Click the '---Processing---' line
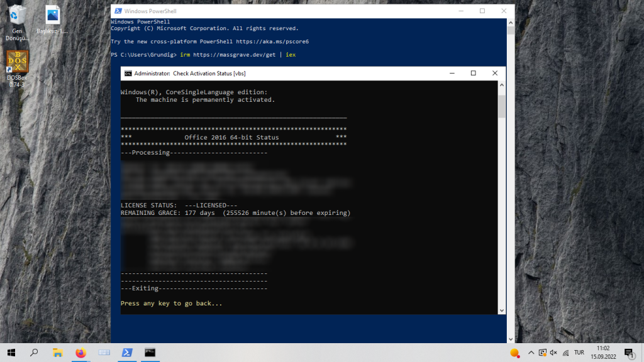The image size is (644, 362). [194, 153]
